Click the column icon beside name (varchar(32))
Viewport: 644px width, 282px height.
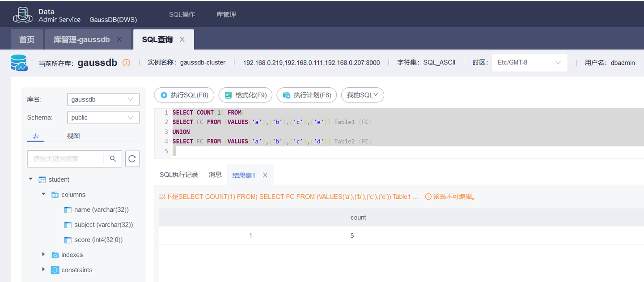[68, 209]
